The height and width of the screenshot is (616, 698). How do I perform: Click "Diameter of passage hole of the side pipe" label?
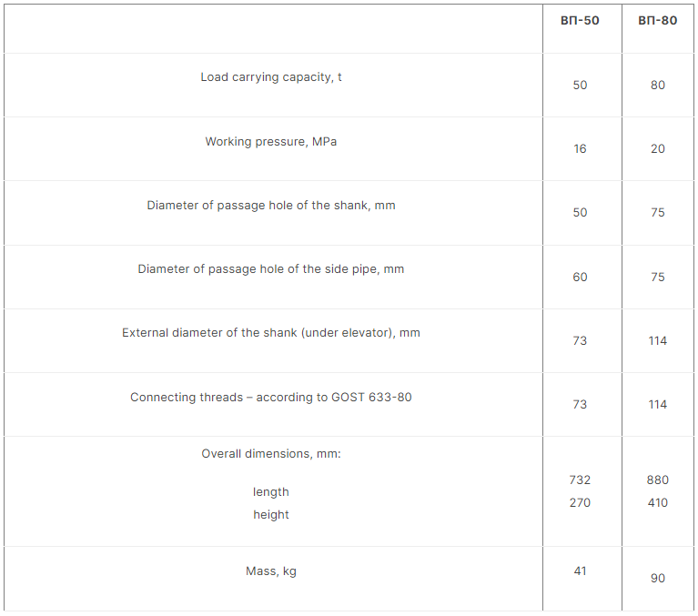click(271, 269)
